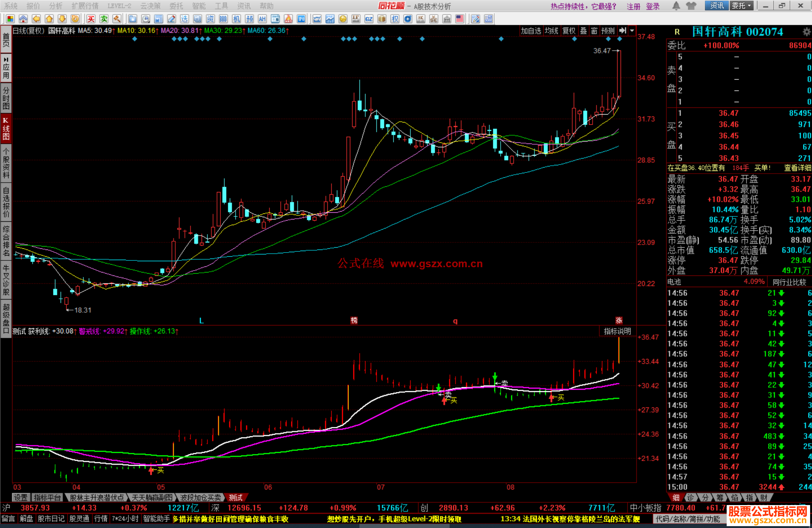Screen dimensions: 812x528
Task: Click the IPO toolbar icon
Action: point(301,19)
